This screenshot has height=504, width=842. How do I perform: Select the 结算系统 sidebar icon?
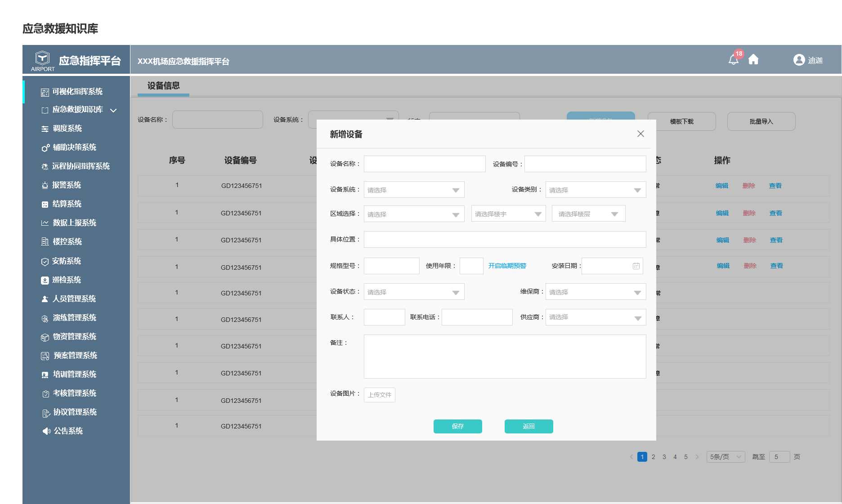coord(45,205)
